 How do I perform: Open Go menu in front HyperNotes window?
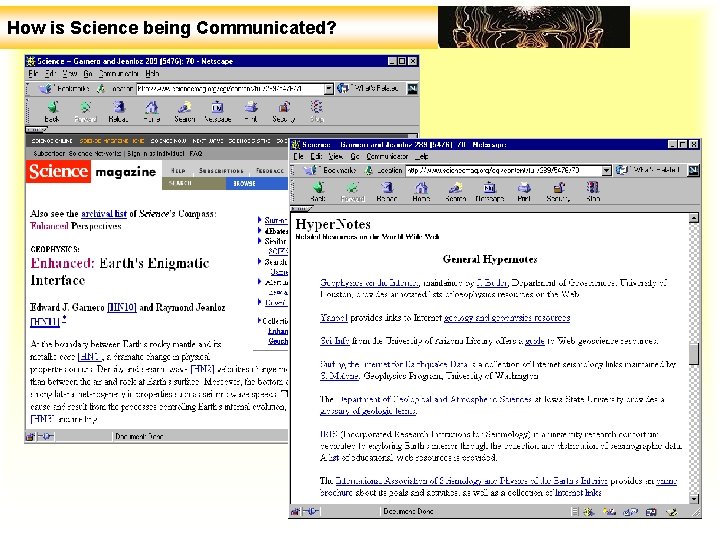(355, 157)
